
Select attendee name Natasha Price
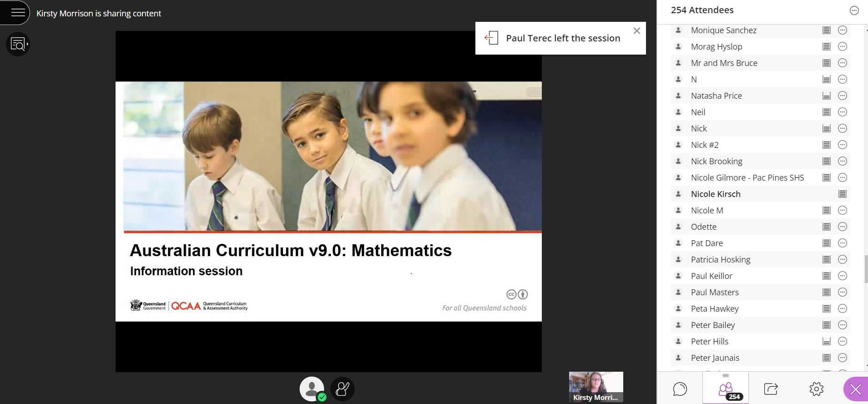(x=717, y=96)
